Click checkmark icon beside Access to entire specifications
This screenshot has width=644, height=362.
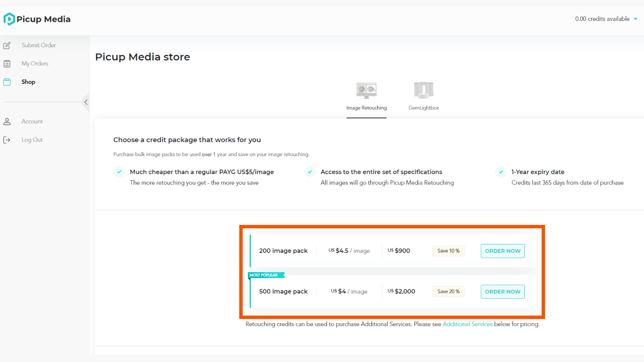click(310, 172)
